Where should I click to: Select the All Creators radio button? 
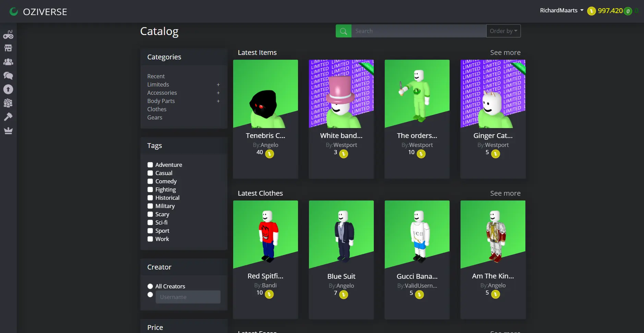tap(150, 286)
